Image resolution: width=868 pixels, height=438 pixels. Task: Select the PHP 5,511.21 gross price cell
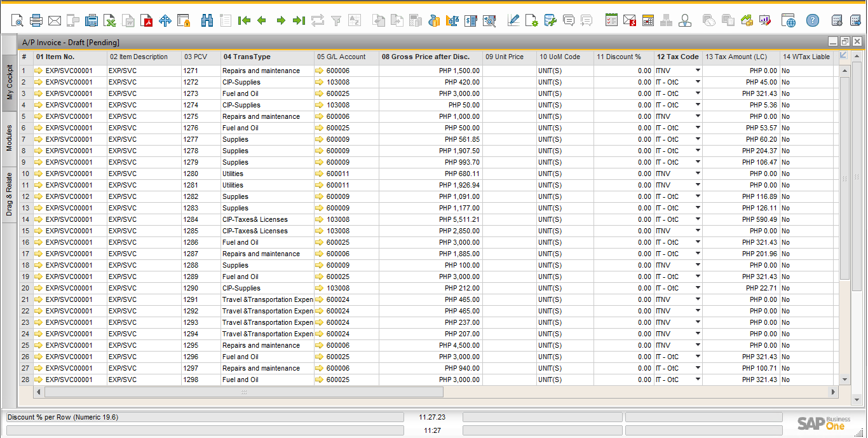431,219
